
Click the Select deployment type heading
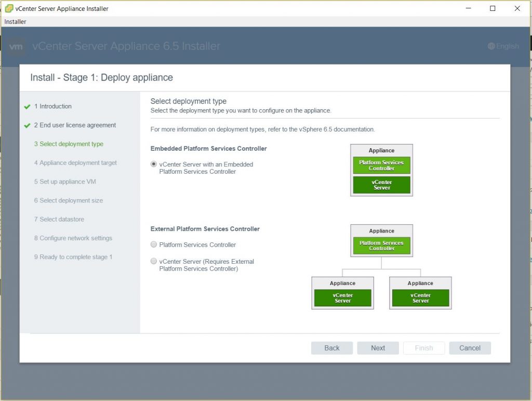click(x=188, y=101)
